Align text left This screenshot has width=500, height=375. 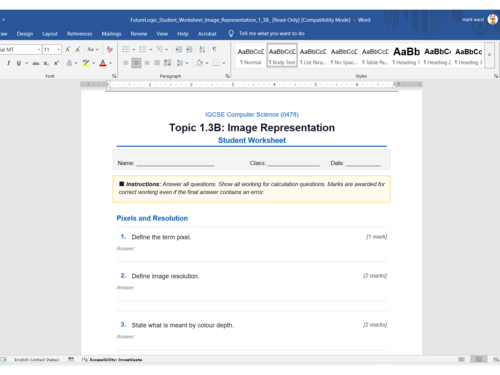[126, 63]
